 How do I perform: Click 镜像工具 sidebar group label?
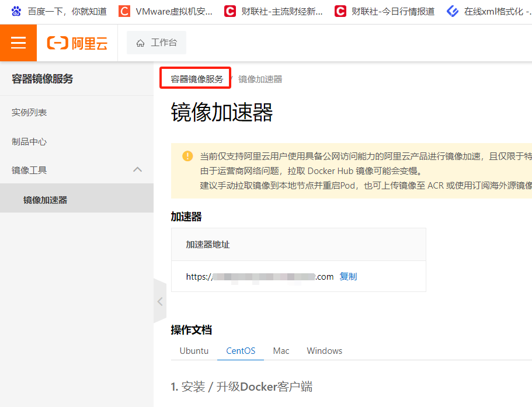click(x=29, y=170)
